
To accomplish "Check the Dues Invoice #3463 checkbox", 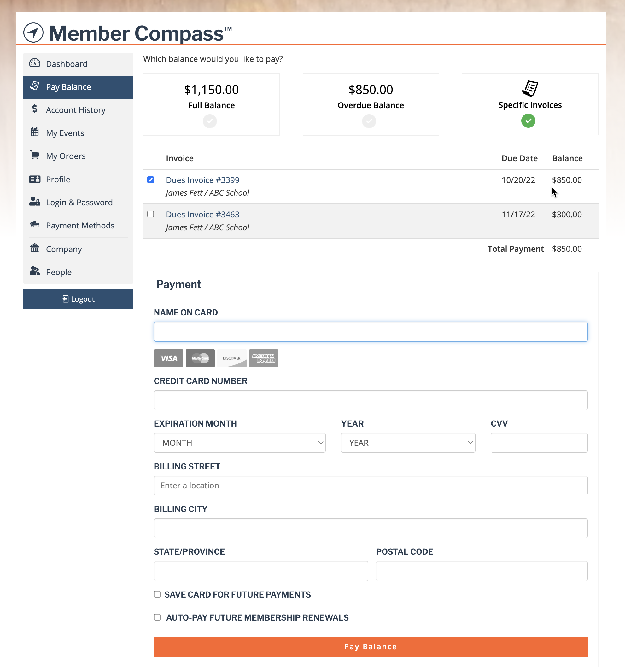I will point(151,214).
